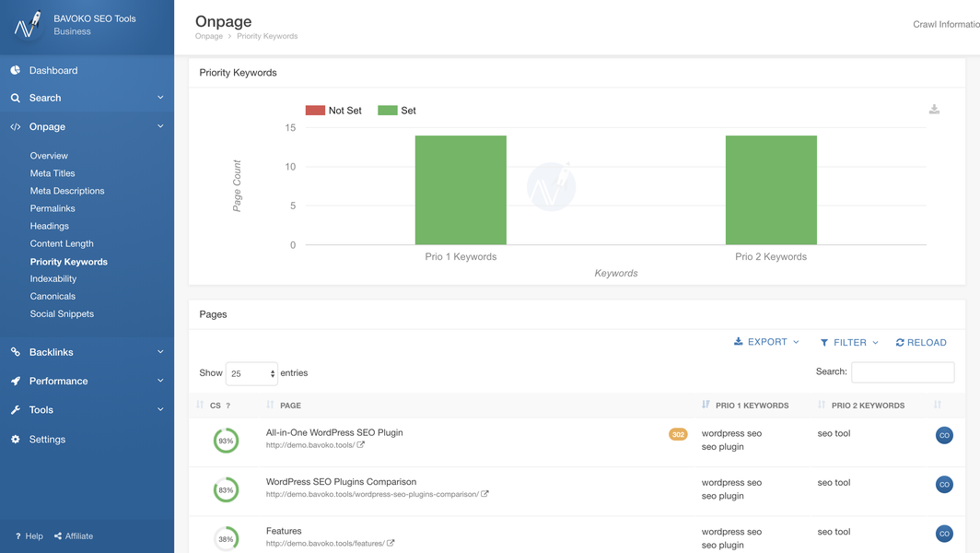Open Crawl Information link
The width and height of the screenshot is (980, 553).
[x=946, y=24]
